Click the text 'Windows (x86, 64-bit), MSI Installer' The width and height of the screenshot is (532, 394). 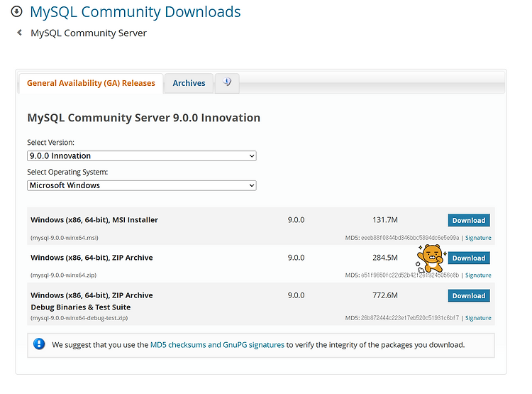pyautogui.click(x=94, y=220)
